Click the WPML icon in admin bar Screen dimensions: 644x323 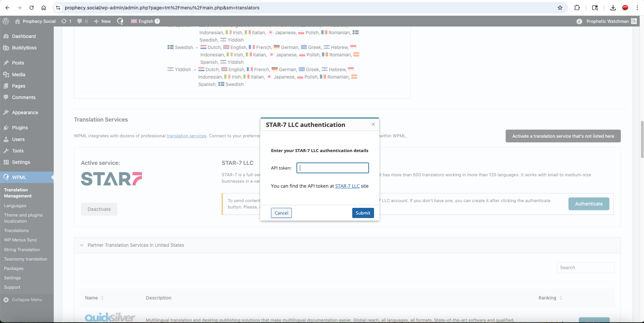coord(120,21)
